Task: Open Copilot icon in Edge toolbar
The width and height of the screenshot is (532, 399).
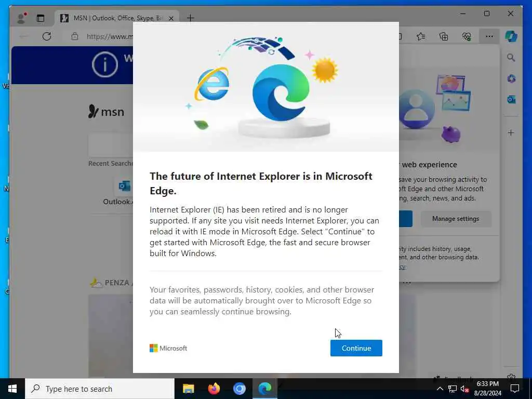Action: click(511, 36)
